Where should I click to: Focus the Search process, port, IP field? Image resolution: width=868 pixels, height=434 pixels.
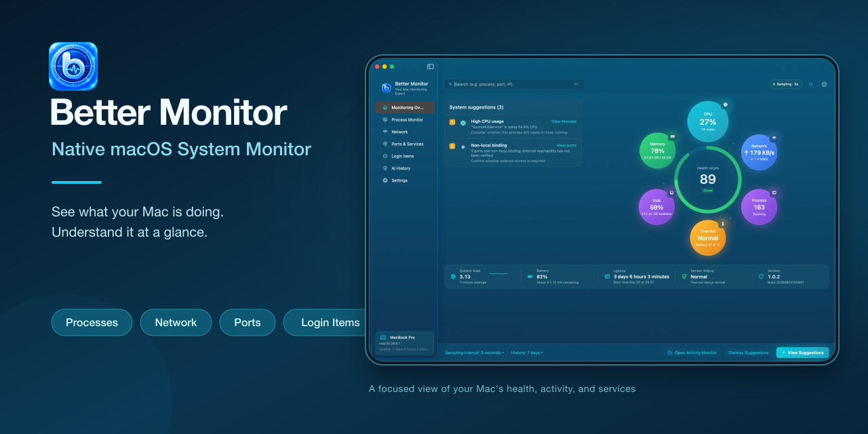515,84
